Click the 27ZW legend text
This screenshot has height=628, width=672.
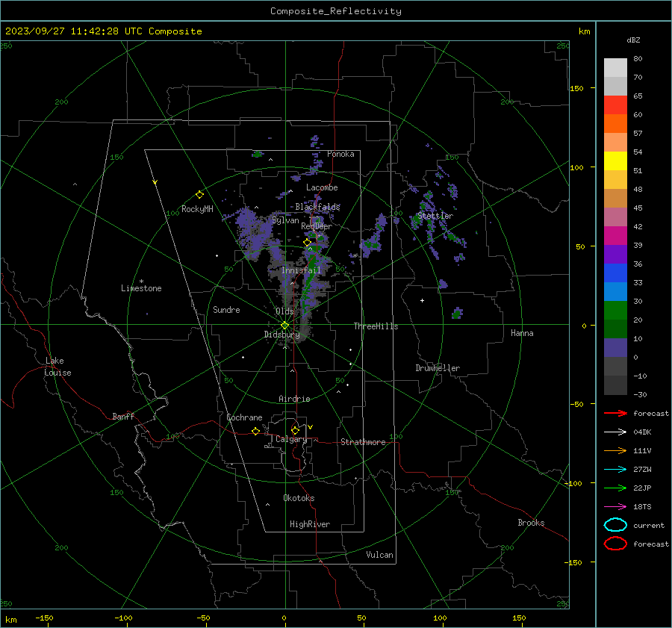(642, 470)
